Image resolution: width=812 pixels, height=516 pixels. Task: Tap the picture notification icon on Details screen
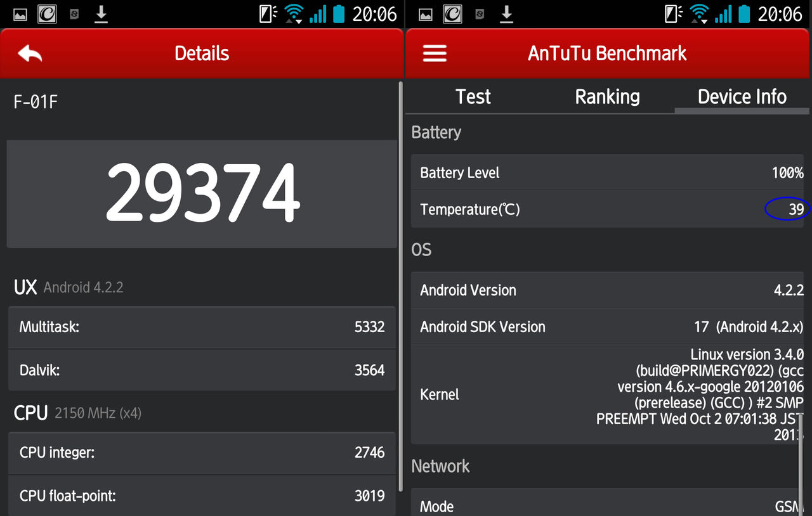(20, 15)
